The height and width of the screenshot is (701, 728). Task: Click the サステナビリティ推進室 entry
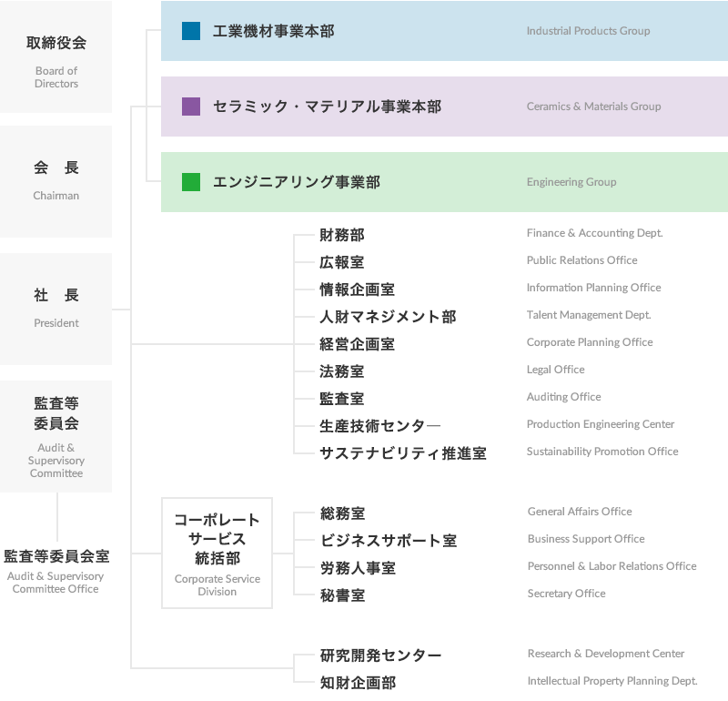[403, 453]
